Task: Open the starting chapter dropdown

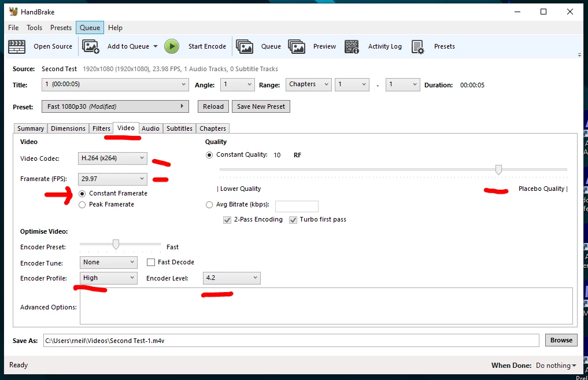Action: (352, 84)
